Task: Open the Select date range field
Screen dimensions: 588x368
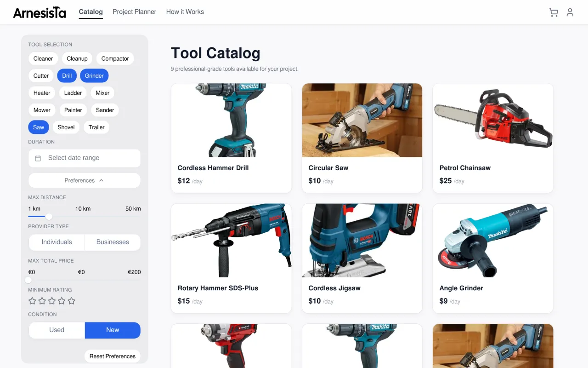Action: pos(84,158)
